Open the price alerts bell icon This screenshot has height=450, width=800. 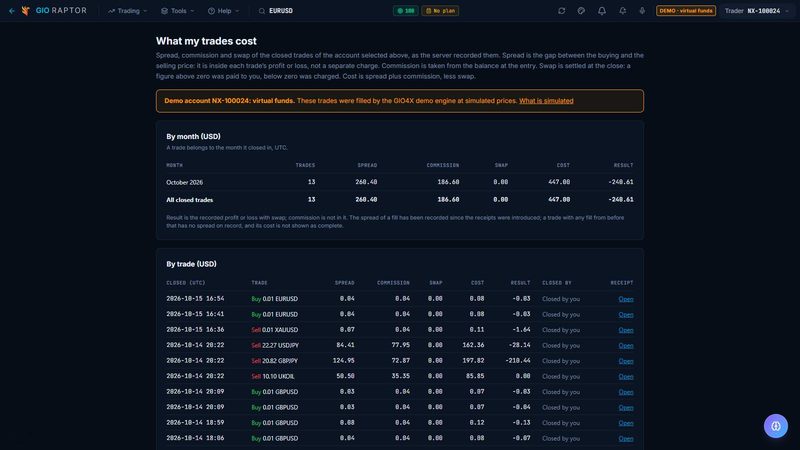point(622,11)
